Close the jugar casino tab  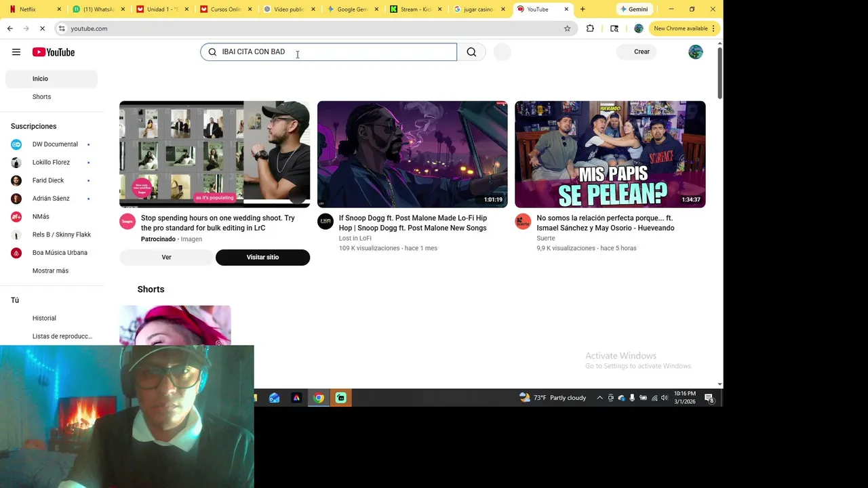pos(503,9)
